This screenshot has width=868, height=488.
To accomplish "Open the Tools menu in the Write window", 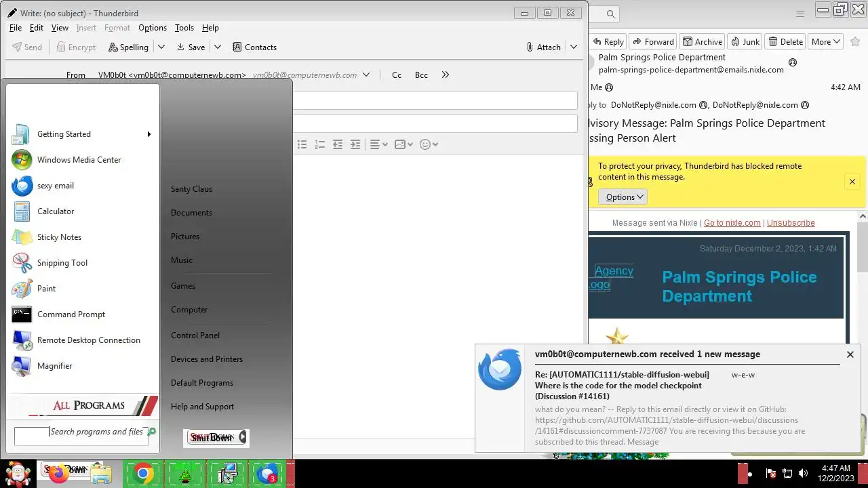I will pyautogui.click(x=184, y=28).
